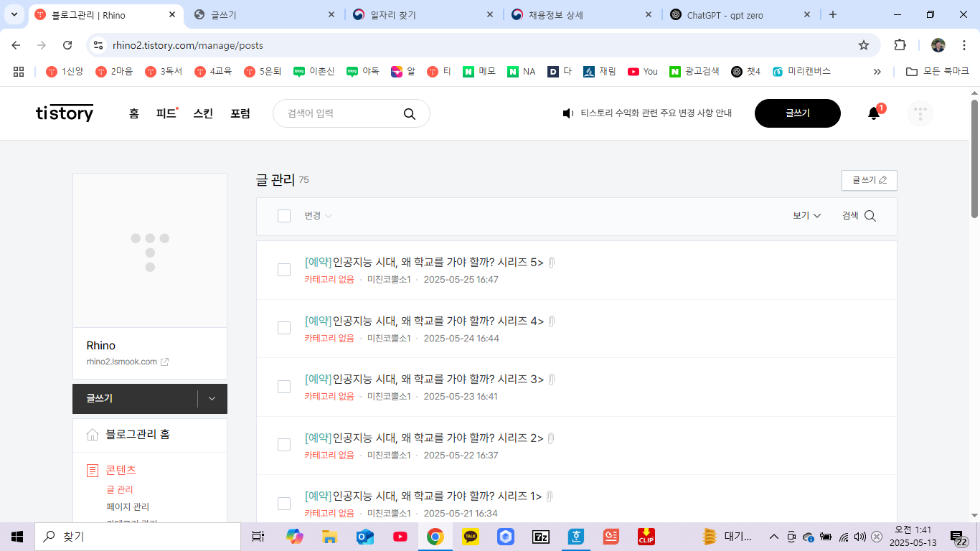
Task: Select 피드 in the top menu
Action: (164, 113)
